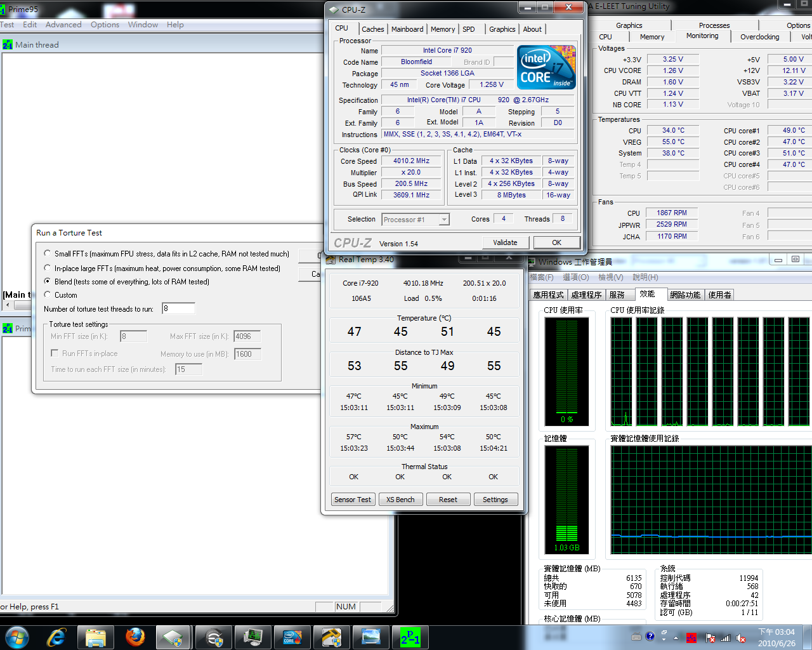Open Task Manager 檢視(V) menu
This screenshot has width=812, height=650.
tap(610, 277)
